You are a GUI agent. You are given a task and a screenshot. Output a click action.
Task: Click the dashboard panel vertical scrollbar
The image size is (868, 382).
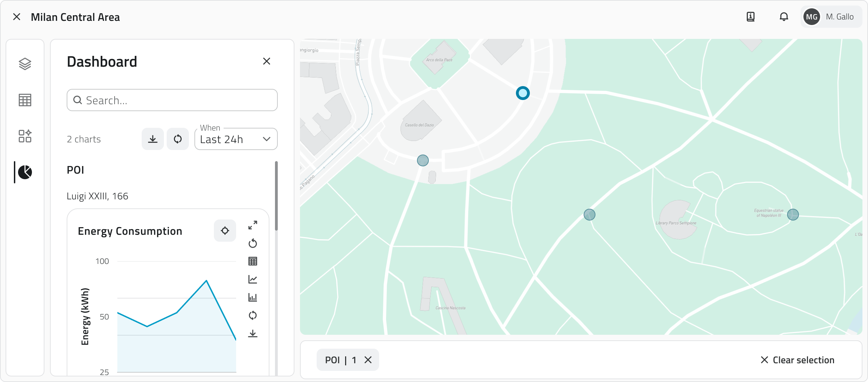276,196
